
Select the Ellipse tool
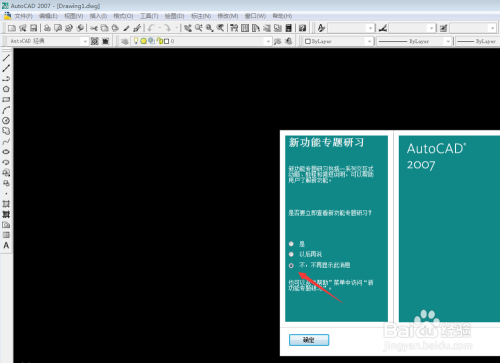pos(6,152)
